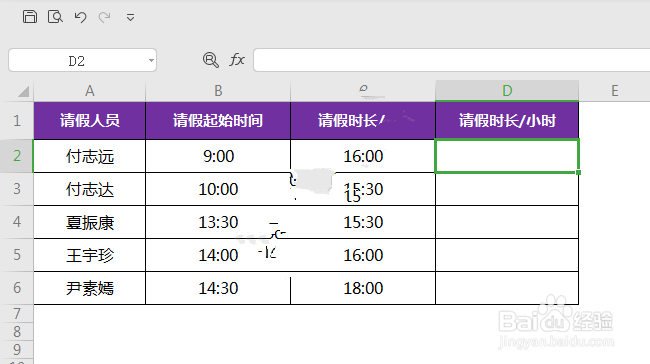
Task: Select row 1 header
Action: pos(17,121)
